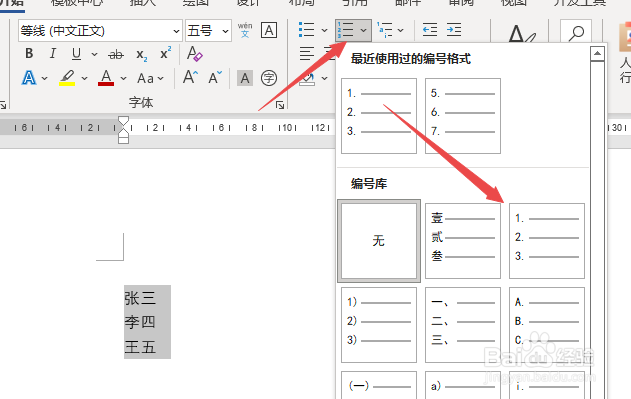This screenshot has height=399, width=631.
Task: Expand text effects dropdown arrow
Action: (45, 79)
